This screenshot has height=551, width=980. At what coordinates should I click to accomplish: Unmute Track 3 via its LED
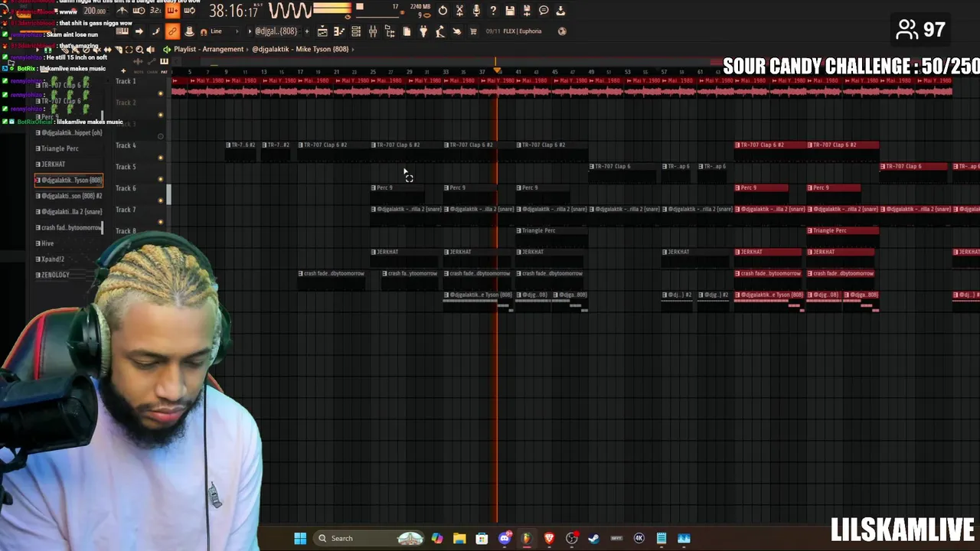point(161,136)
